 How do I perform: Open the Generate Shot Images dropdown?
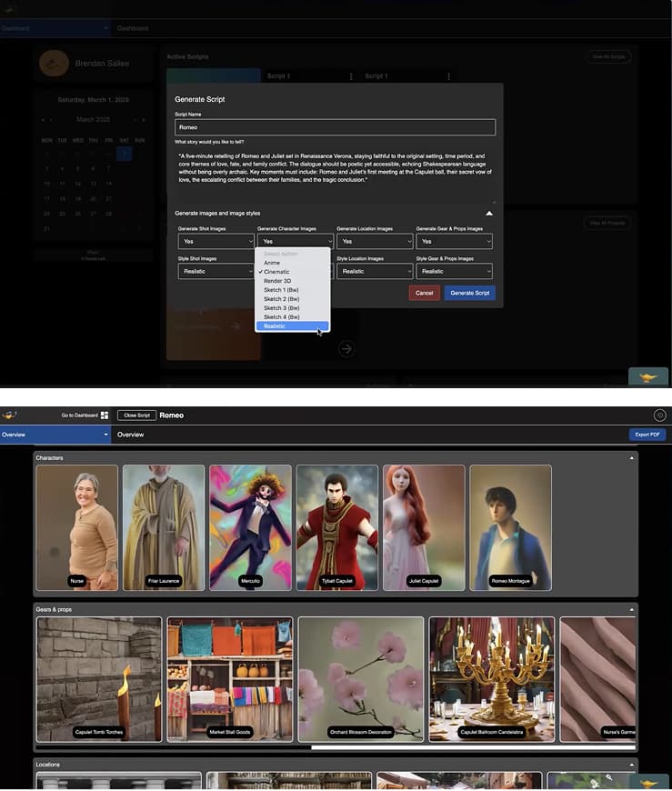[216, 242]
